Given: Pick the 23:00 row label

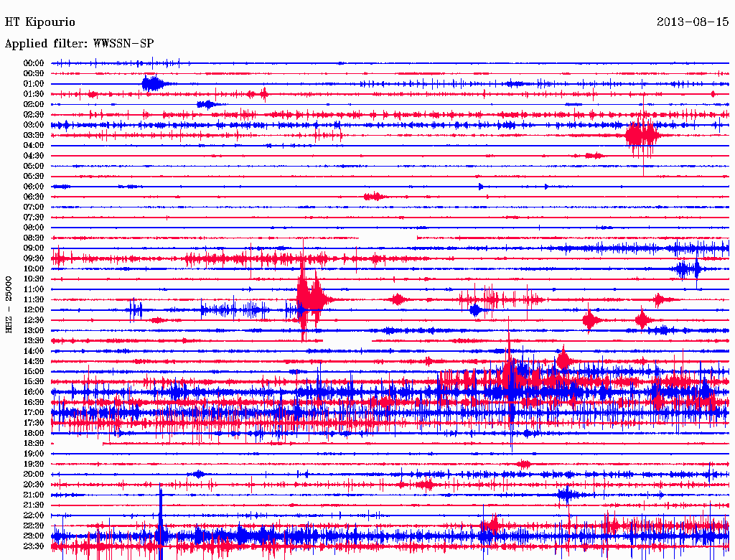Looking at the screenshot, I should (x=34, y=536).
